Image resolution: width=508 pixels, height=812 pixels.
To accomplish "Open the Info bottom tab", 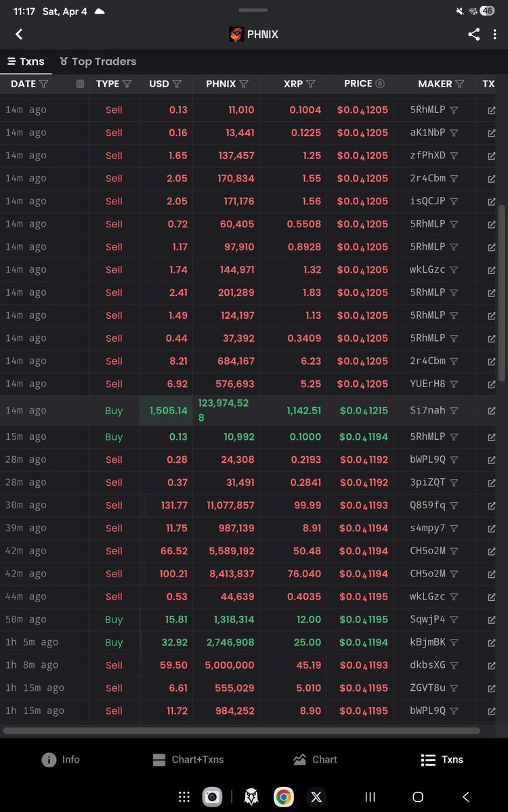I will tap(60, 759).
